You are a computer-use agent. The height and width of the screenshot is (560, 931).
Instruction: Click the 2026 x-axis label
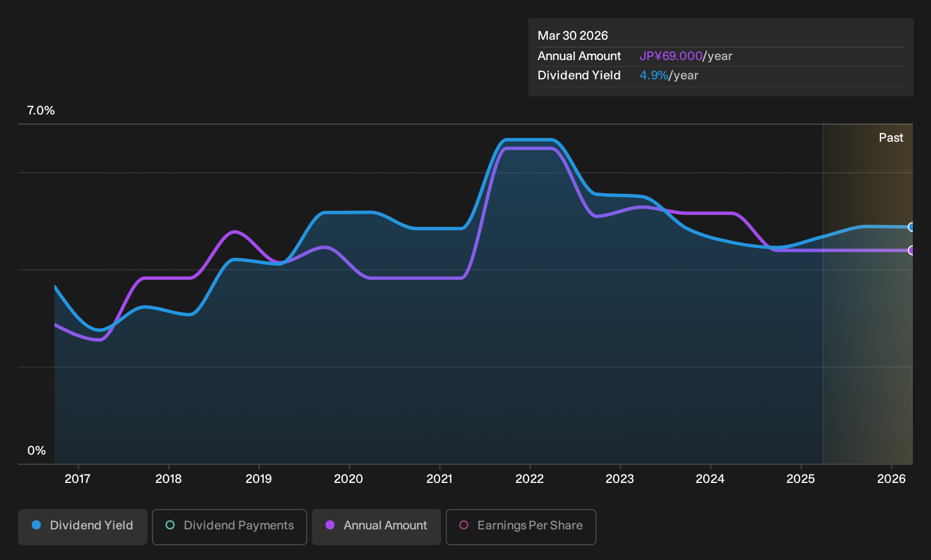[891, 479]
